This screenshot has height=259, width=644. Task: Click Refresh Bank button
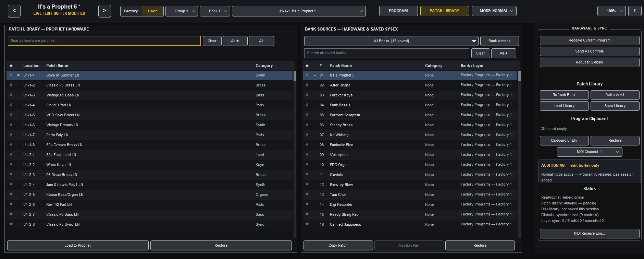pos(564,95)
